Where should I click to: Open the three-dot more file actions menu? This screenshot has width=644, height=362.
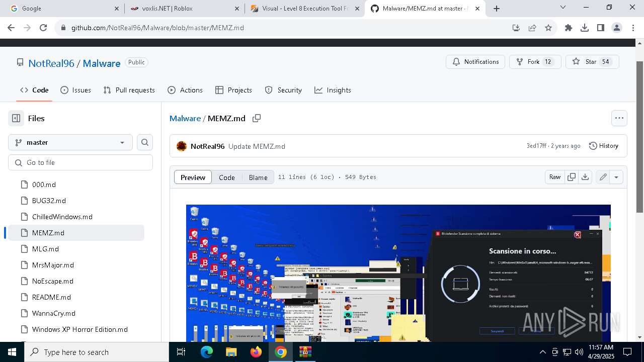(x=619, y=118)
